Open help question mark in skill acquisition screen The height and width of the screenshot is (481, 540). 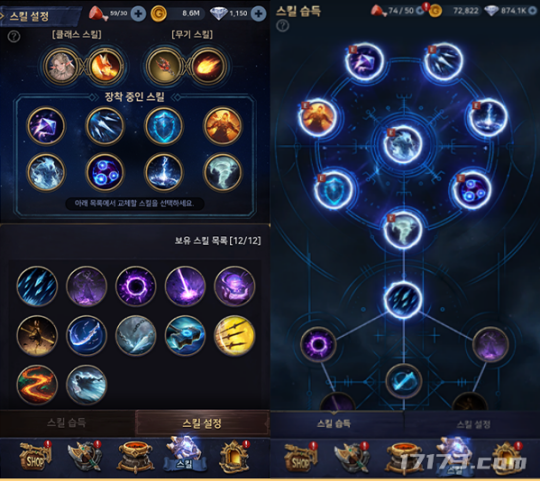click(x=283, y=26)
